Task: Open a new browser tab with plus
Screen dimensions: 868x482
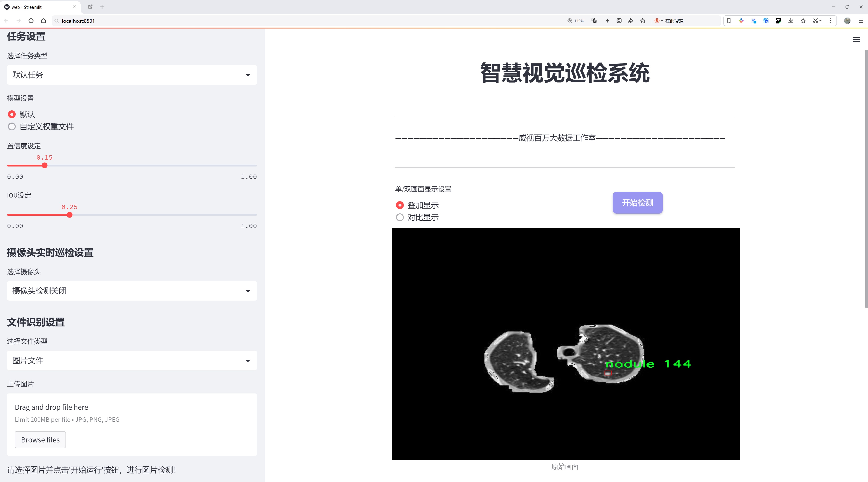Action: (102, 7)
